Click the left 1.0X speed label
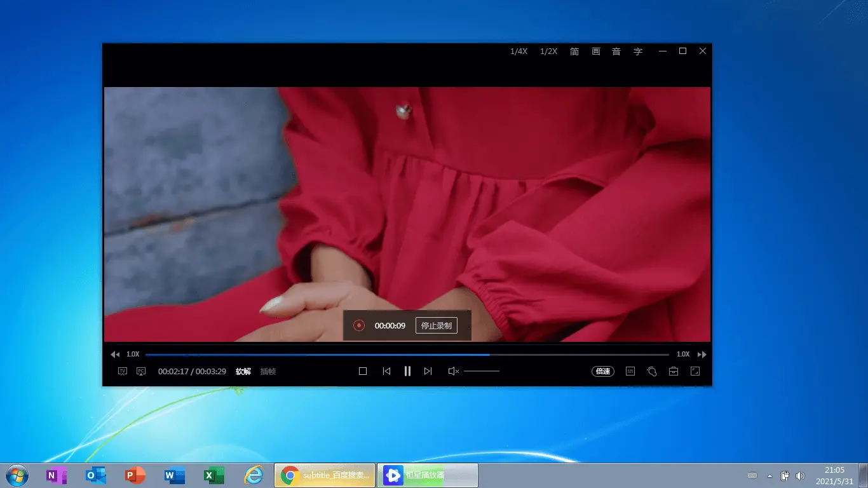868x488 pixels. pos(133,354)
